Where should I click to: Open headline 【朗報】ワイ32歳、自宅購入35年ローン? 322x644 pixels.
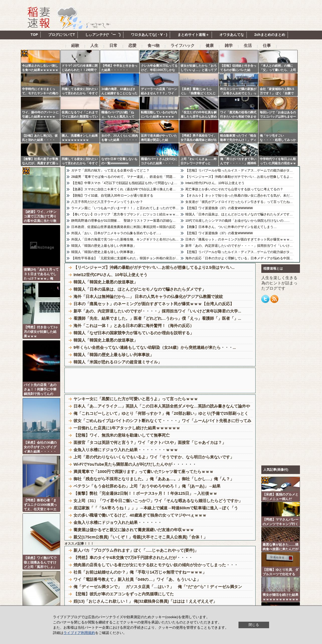point(112,196)
